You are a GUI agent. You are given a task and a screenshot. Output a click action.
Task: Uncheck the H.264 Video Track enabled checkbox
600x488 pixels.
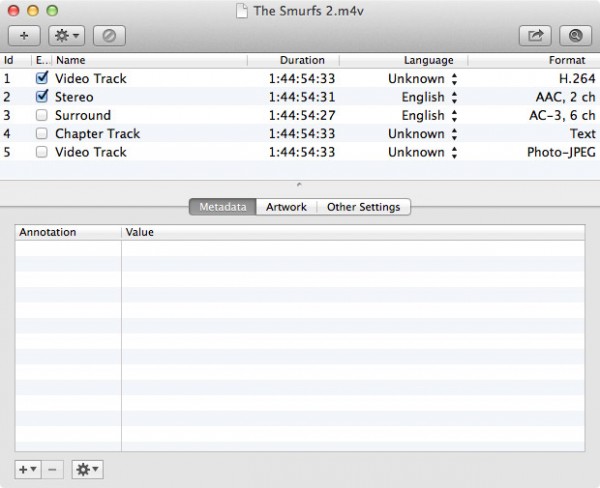[41, 78]
